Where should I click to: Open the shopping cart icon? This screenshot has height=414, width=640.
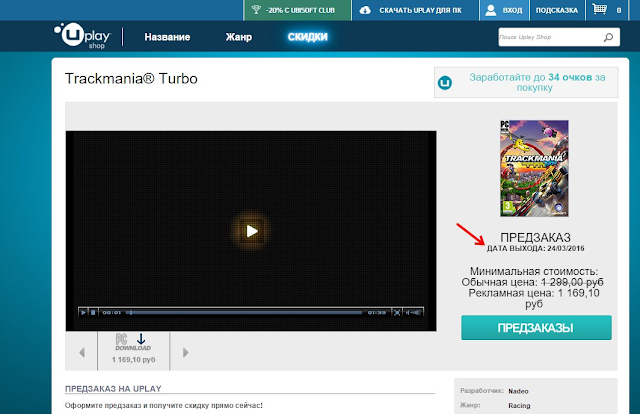pos(599,9)
